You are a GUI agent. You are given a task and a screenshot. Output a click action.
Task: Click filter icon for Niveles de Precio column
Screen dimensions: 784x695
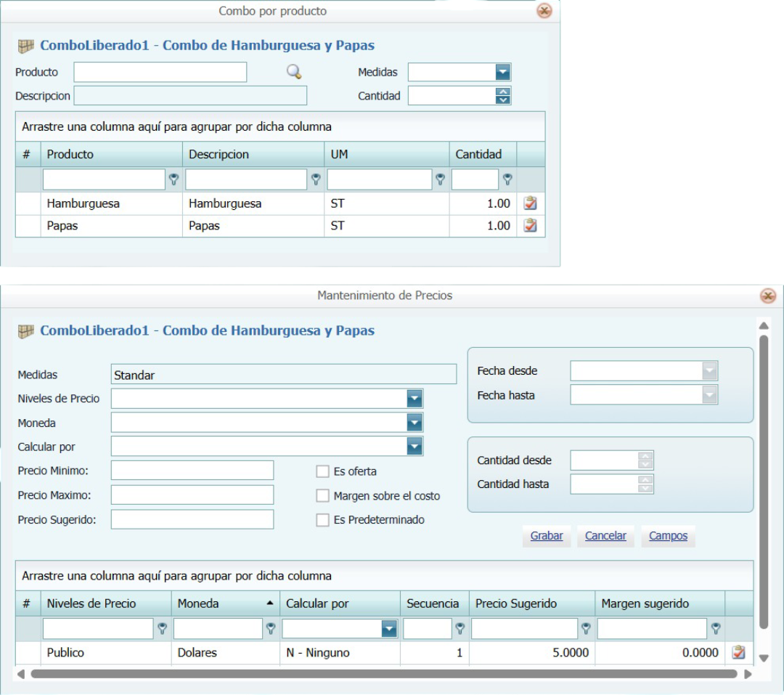pyautogui.click(x=162, y=629)
